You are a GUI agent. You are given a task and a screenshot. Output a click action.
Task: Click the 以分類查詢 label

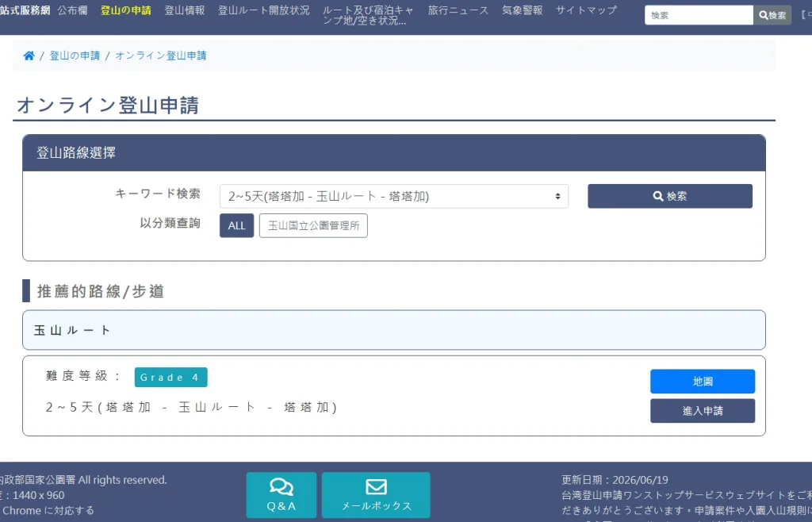click(x=170, y=223)
